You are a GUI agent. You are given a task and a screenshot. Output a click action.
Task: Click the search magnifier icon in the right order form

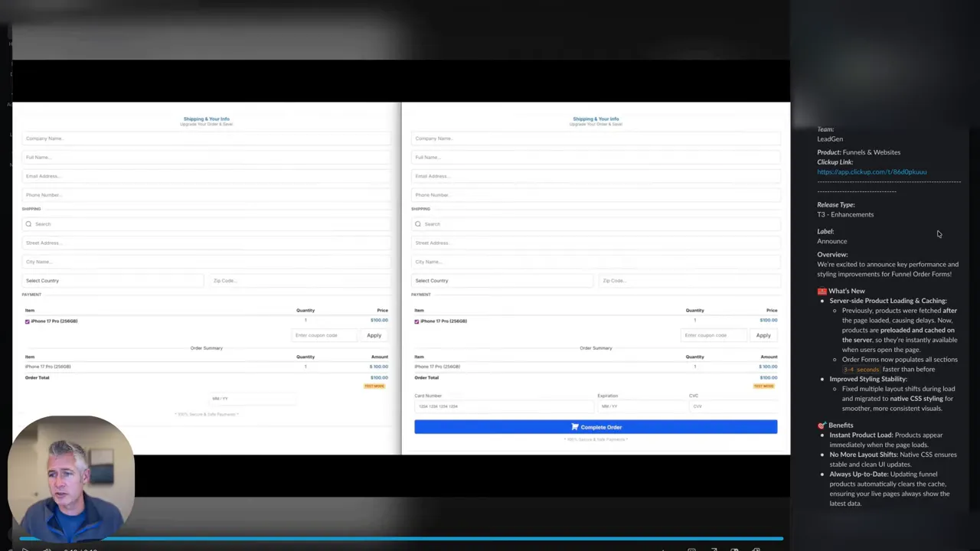[x=418, y=224]
